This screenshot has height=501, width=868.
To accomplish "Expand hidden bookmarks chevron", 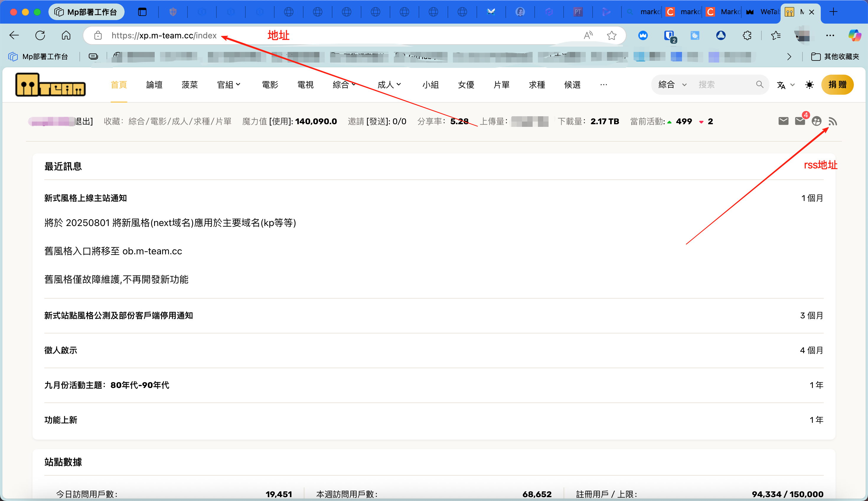I will coord(789,56).
